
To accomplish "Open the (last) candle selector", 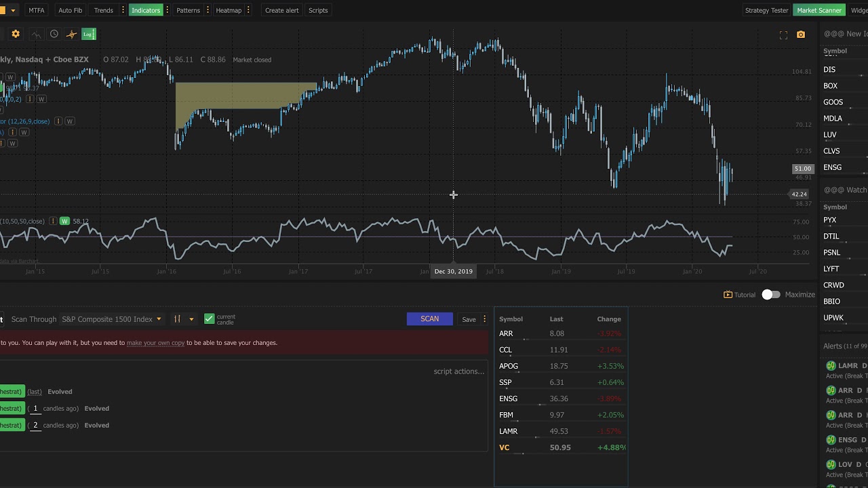I will 35,392.
